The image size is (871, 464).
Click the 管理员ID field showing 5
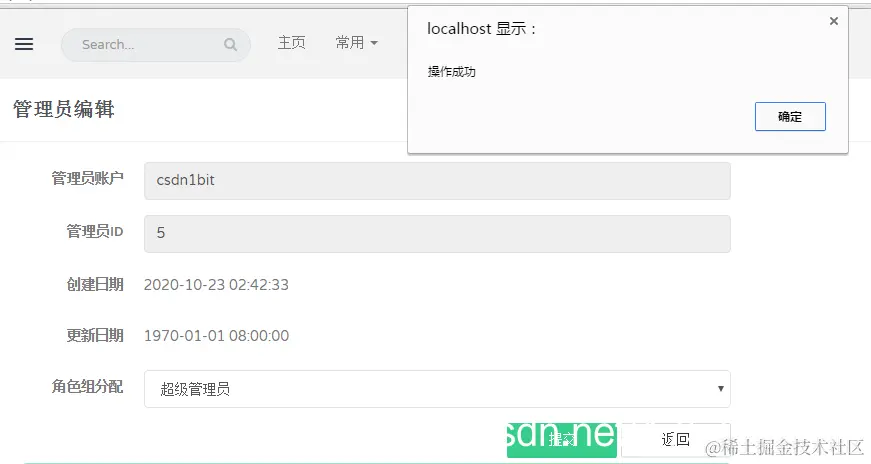pos(437,234)
